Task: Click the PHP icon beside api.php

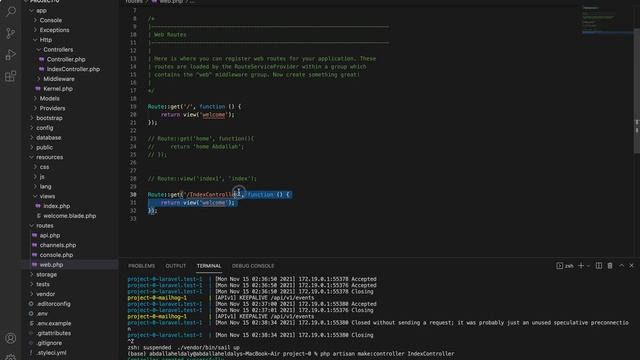Action: point(34,236)
